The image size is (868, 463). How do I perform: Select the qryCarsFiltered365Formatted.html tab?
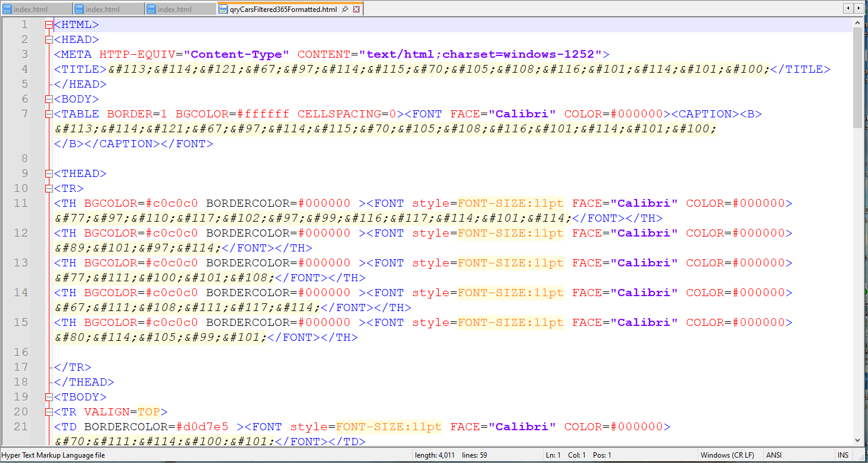point(289,9)
